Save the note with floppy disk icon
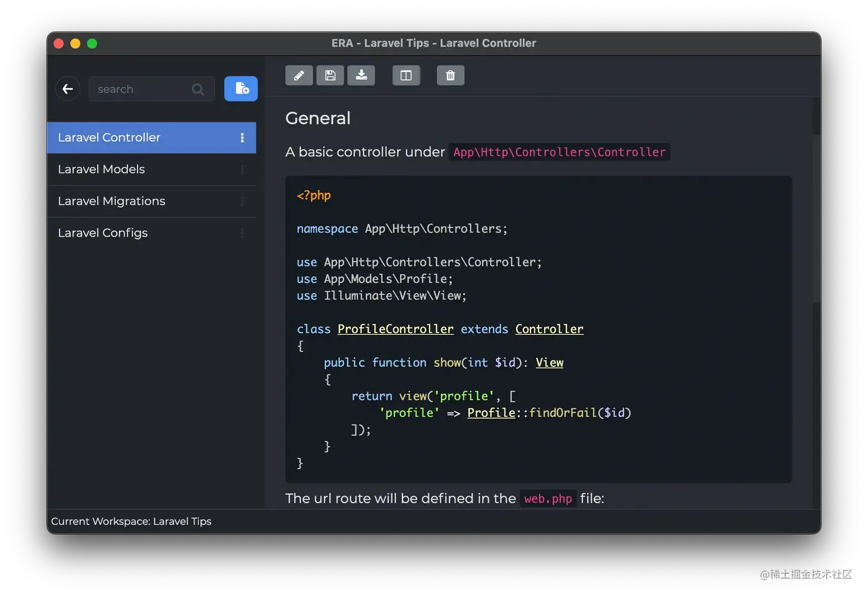The height and width of the screenshot is (596, 868). coord(330,75)
